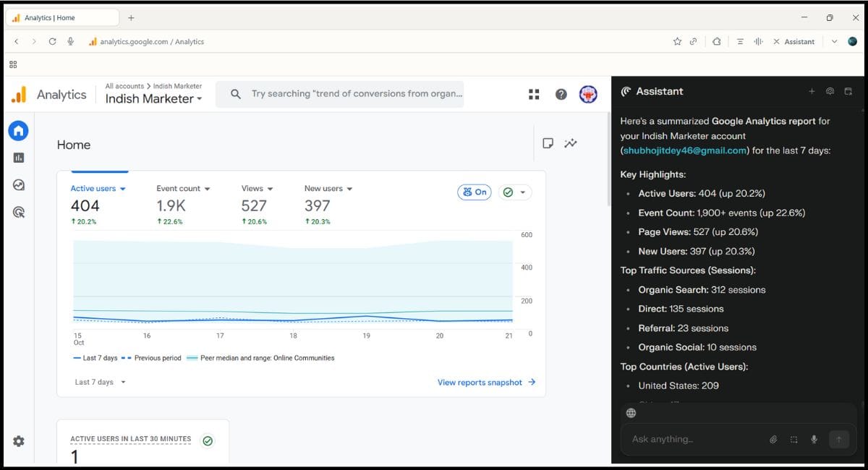Click the attach file paperclip icon
The height and width of the screenshot is (470, 868).
pos(773,439)
